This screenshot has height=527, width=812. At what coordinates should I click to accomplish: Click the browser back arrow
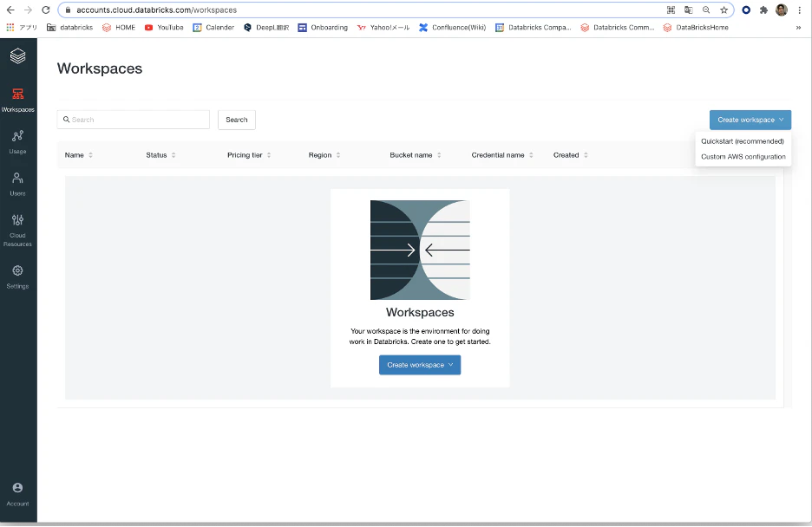(10, 10)
